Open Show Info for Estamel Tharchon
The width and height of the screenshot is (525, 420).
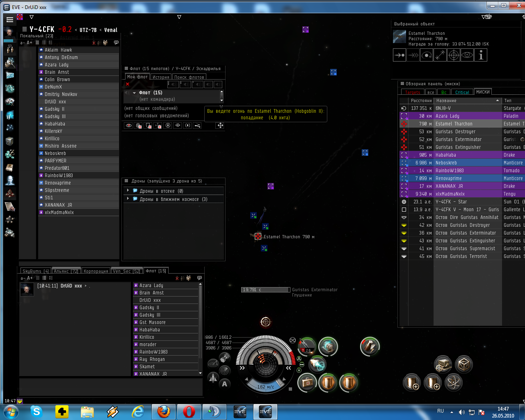coord(481,55)
